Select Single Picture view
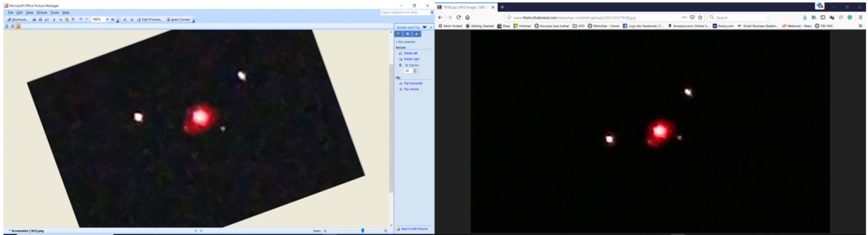868x235 pixels. (18, 26)
